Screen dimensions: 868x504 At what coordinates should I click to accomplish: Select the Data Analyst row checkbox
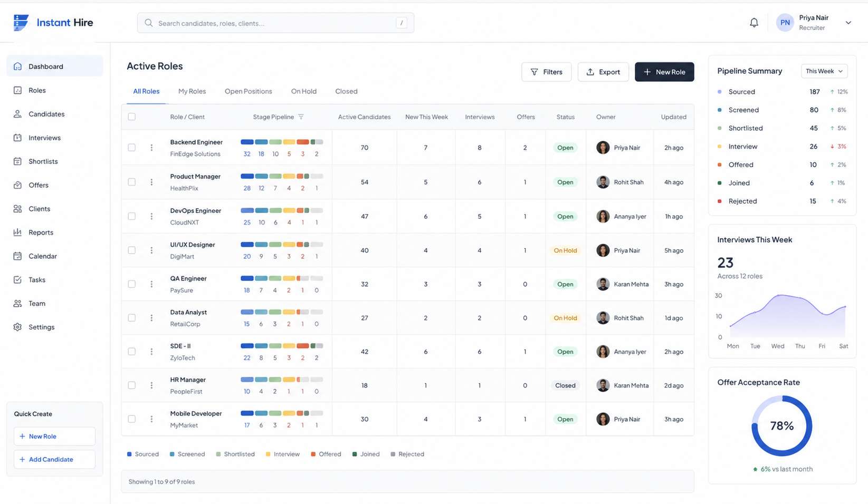[x=132, y=318]
